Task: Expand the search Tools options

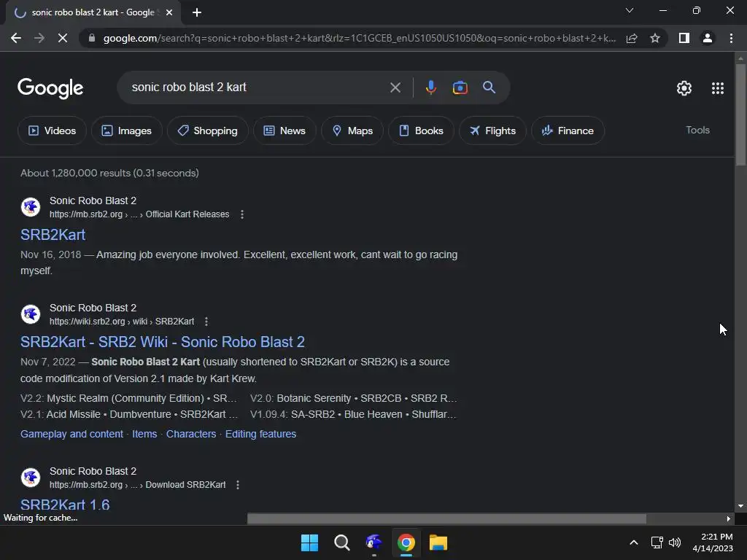Action: coord(697,130)
